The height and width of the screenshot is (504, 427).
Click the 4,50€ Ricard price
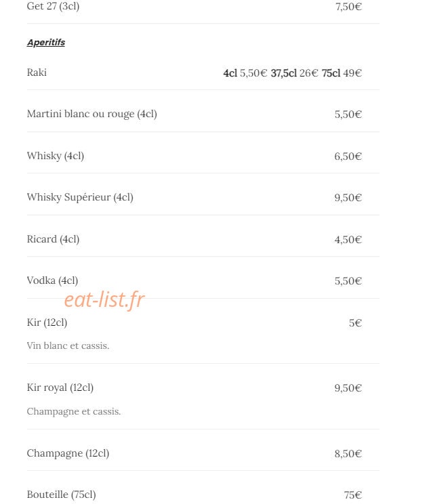(x=348, y=239)
